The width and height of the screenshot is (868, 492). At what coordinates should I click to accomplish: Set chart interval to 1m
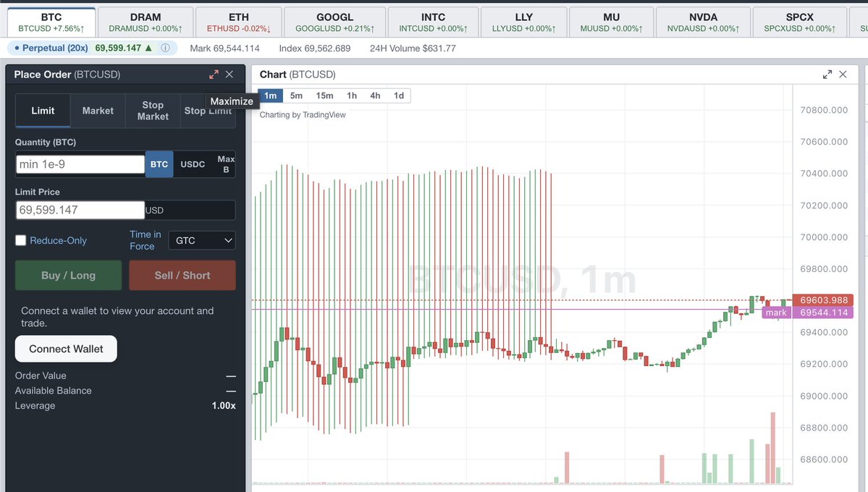(x=270, y=96)
